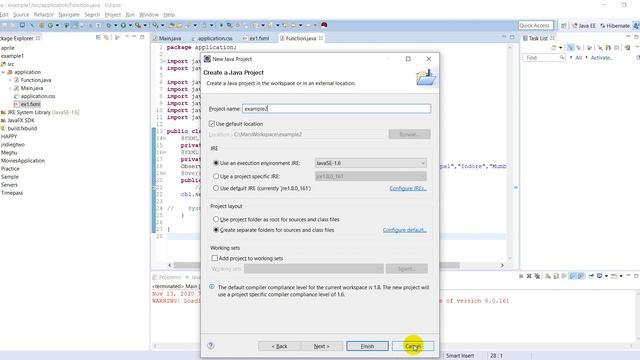Open the Source menu
This screenshot has height=360, width=640.
[x=21, y=15]
